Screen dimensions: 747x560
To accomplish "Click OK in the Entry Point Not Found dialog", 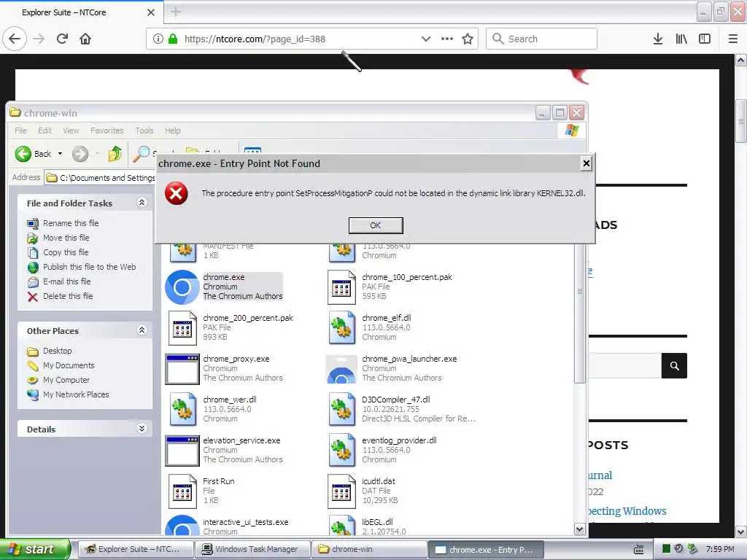I will pyautogui.click(x=376, y=225).
